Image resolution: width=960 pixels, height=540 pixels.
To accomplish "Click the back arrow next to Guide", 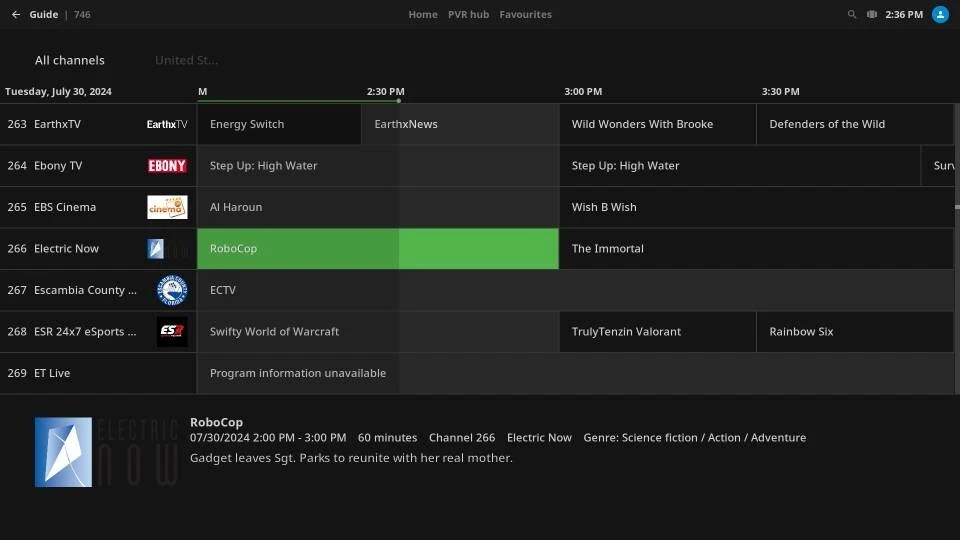I will 16,15.
